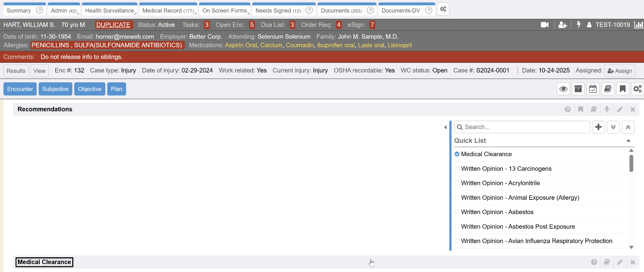The height and width of the screenshot is (272, 644).
Task: Expand all lists with double-down chevron
Action: (x=613, y=127)
